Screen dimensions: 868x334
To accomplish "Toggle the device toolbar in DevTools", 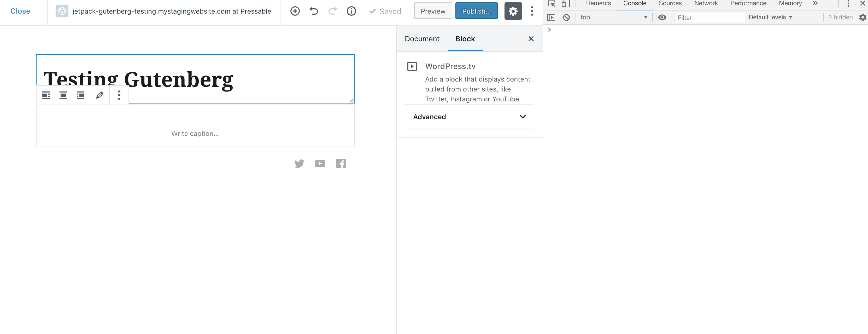I will pos(565,4).
